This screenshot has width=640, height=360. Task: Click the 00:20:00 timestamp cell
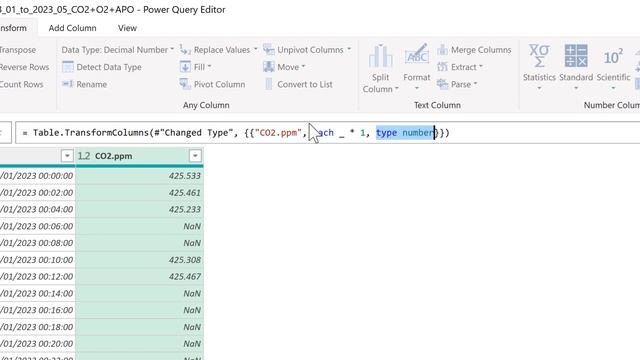[x=37, y=344]
